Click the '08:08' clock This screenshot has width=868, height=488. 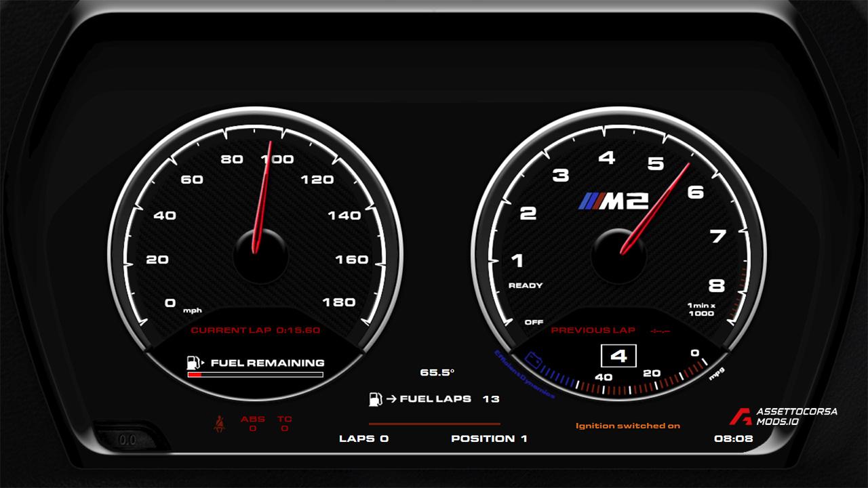(x=734, y=439)
